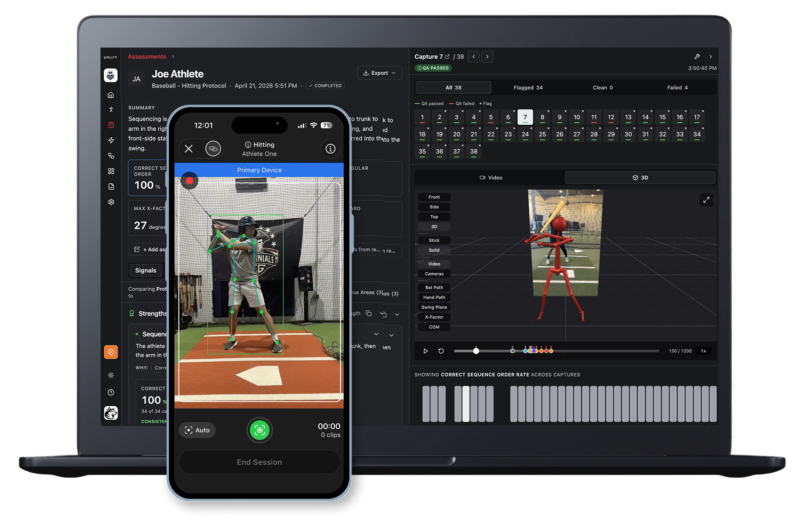Expand the Sequencing strength card chevron

click(x=391, y=335)
